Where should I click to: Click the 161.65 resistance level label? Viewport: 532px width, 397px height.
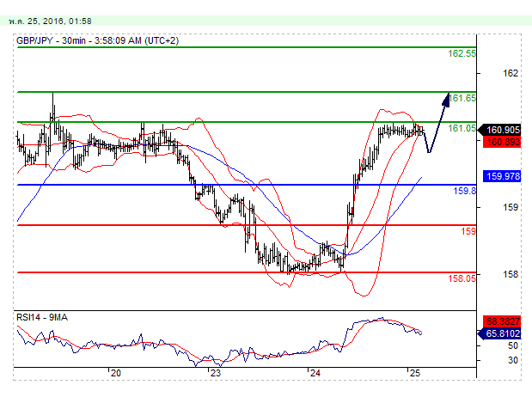[462, 98]
